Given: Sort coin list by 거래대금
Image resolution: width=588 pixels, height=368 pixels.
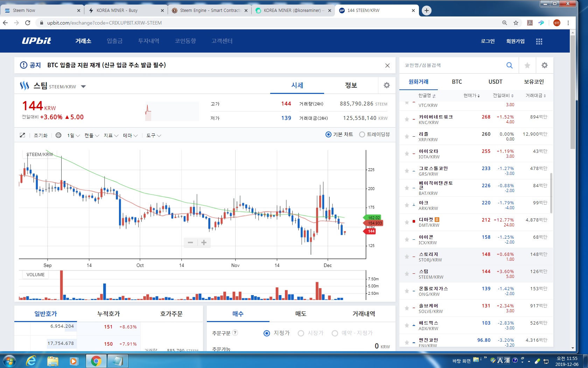Looking at the screenshot, I should pos(535,95).
